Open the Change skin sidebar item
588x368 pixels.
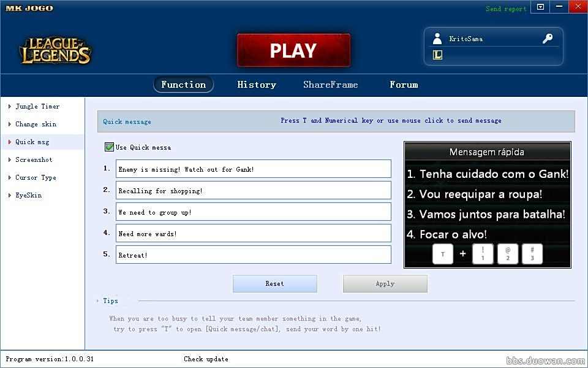coord(36,124)
